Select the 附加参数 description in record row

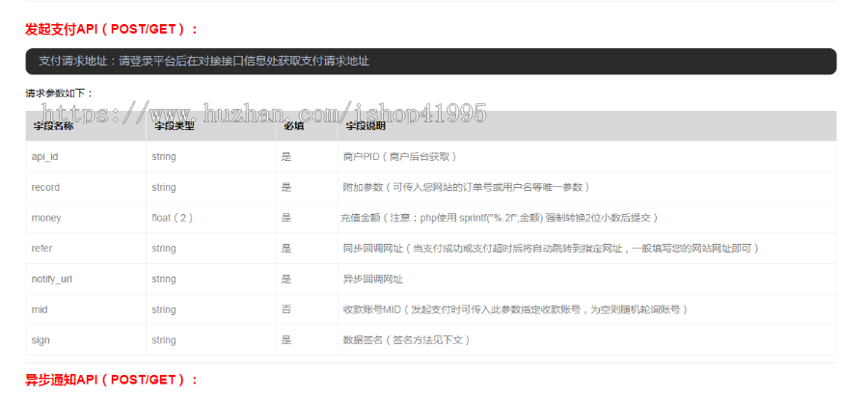pos(466,188)
